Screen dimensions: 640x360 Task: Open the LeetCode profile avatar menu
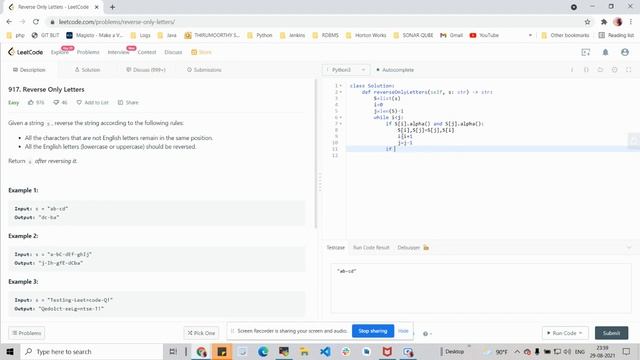tap(625, 52)
